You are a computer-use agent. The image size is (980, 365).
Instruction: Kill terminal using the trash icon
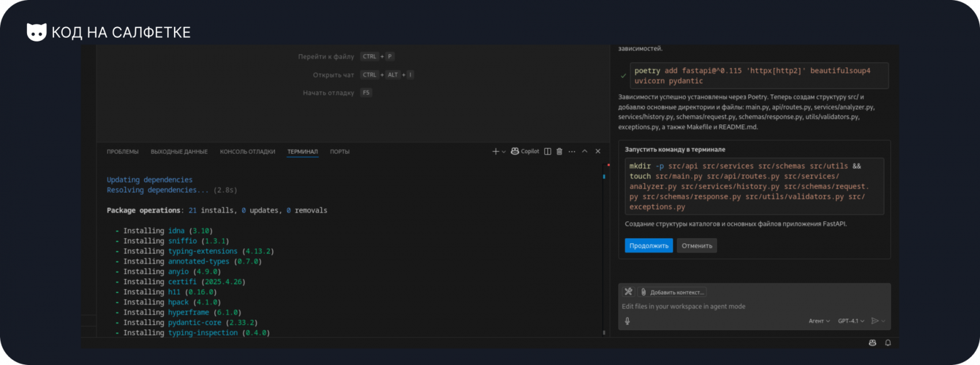(559, 151)
